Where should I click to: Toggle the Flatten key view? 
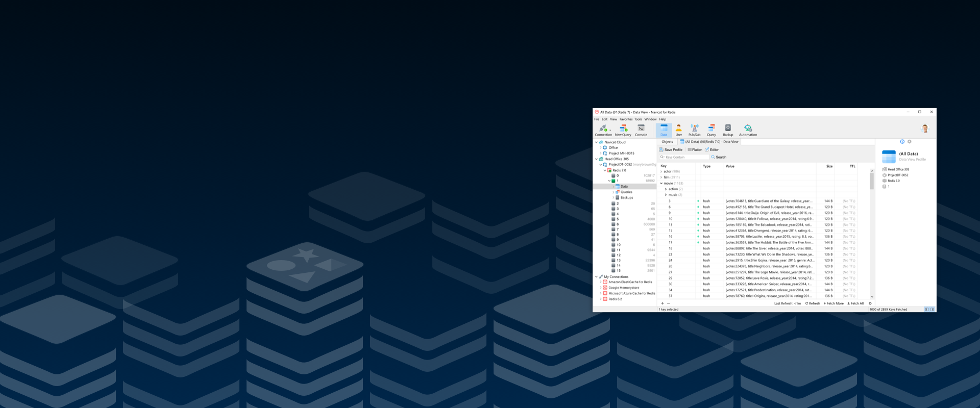(x=695, y=150)
